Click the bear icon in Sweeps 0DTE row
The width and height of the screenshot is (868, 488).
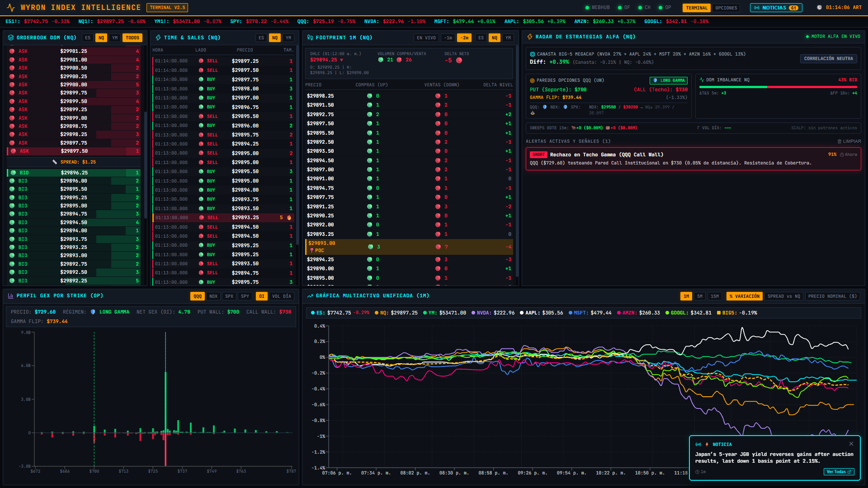[x=608, y=128]
